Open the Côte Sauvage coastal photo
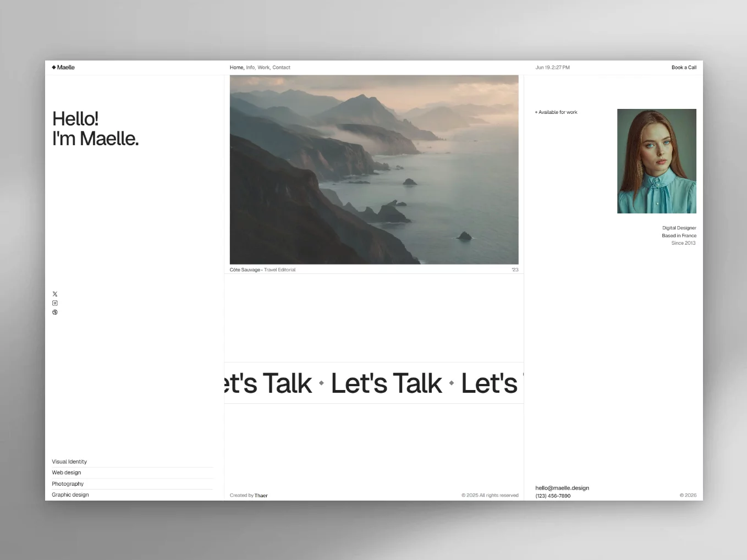This screenshot has height=560, width=747. pyautogui.click(x=374, y=170)
